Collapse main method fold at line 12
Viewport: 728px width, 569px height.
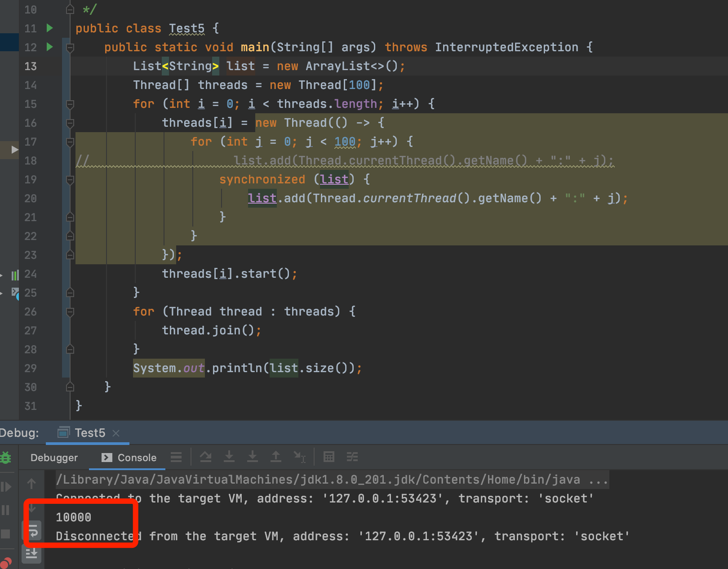pos(70,47)
